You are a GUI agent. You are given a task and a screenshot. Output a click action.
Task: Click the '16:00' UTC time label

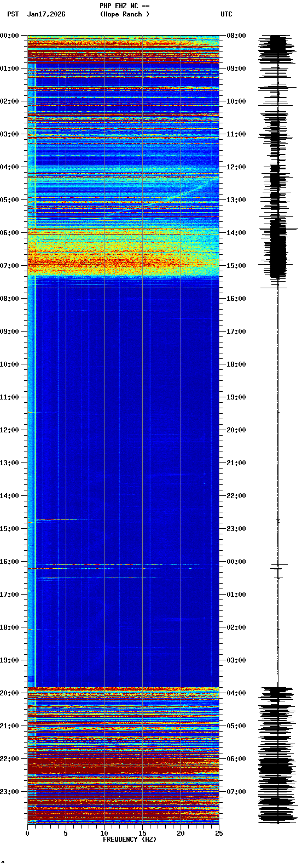pos(236,299)
